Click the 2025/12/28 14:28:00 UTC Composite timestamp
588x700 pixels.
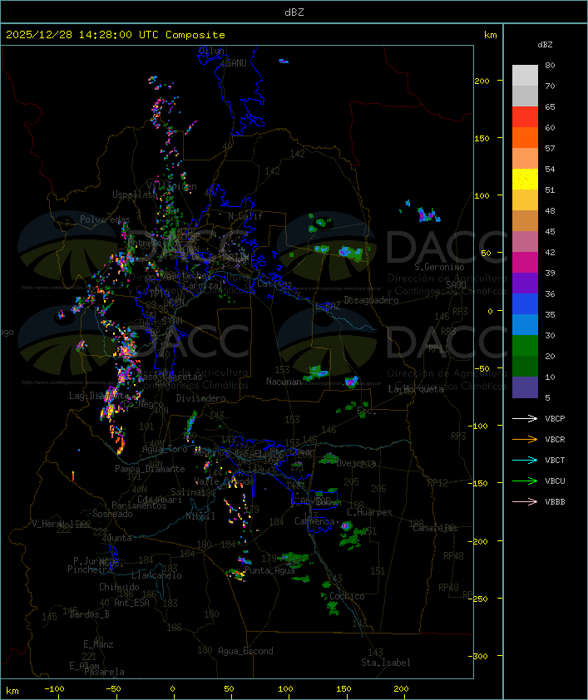[x=116, y=35]
